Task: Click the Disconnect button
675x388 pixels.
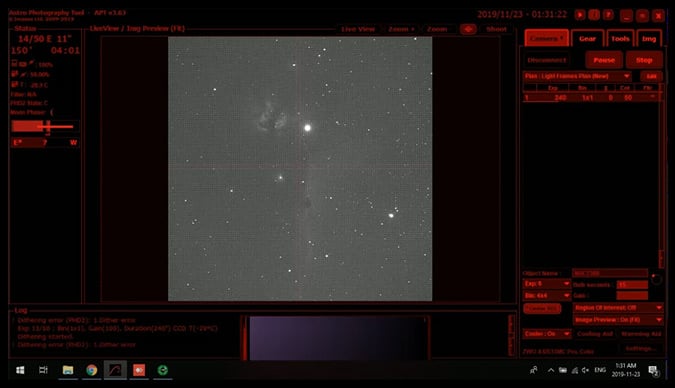Action: point(547,60)
